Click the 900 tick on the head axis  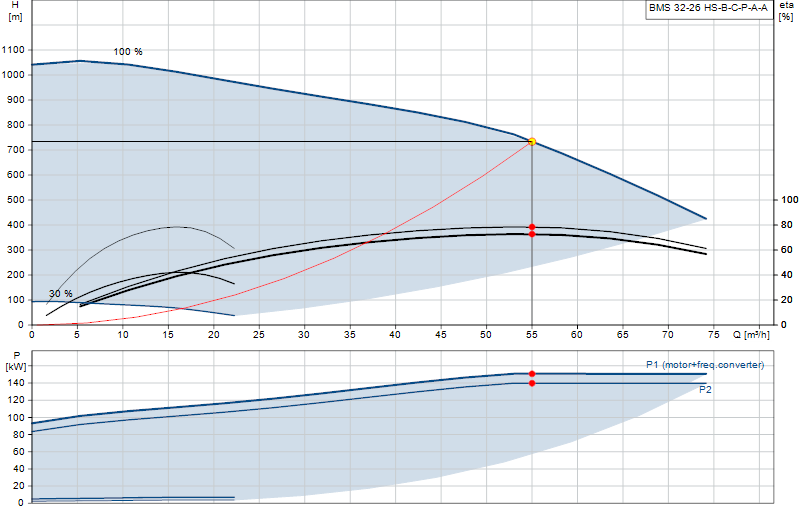point(16,100)
